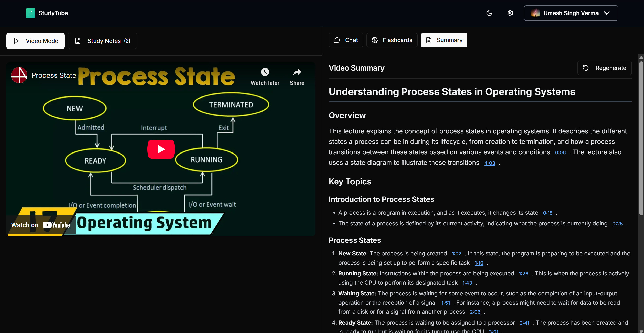Open the Study Notes tab

(102, 40)
